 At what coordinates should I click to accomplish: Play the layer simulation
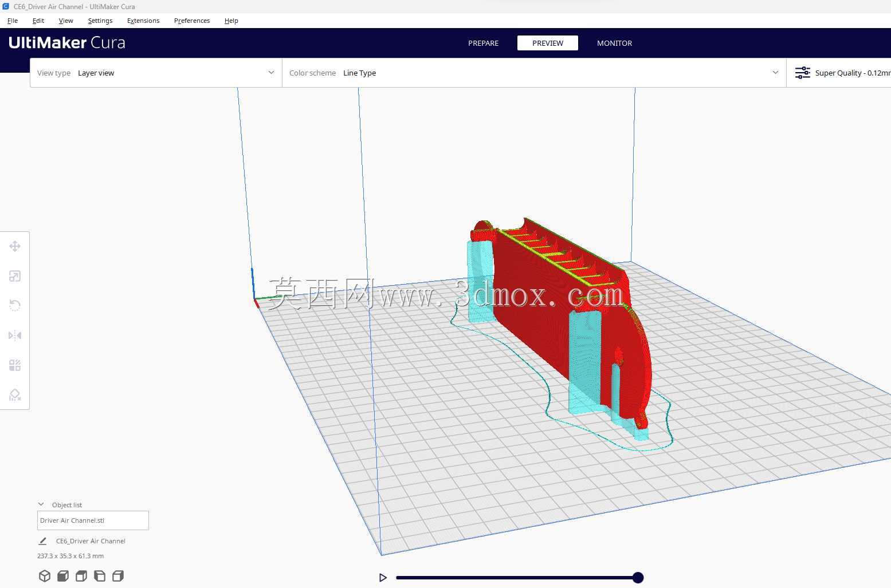point(383,578)
